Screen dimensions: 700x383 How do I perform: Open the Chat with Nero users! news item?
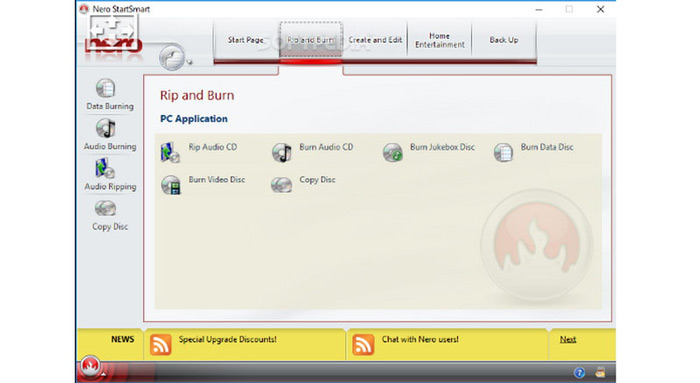420,339
